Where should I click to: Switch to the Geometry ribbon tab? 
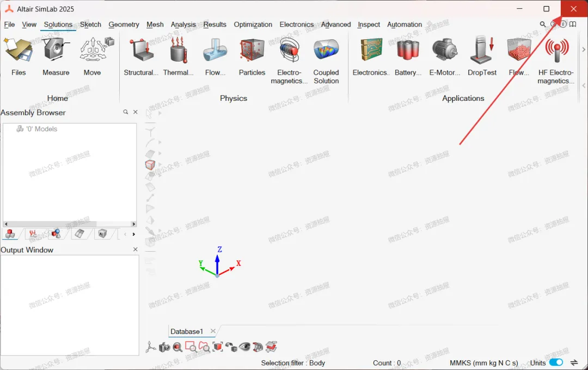(x=124, y=25)
